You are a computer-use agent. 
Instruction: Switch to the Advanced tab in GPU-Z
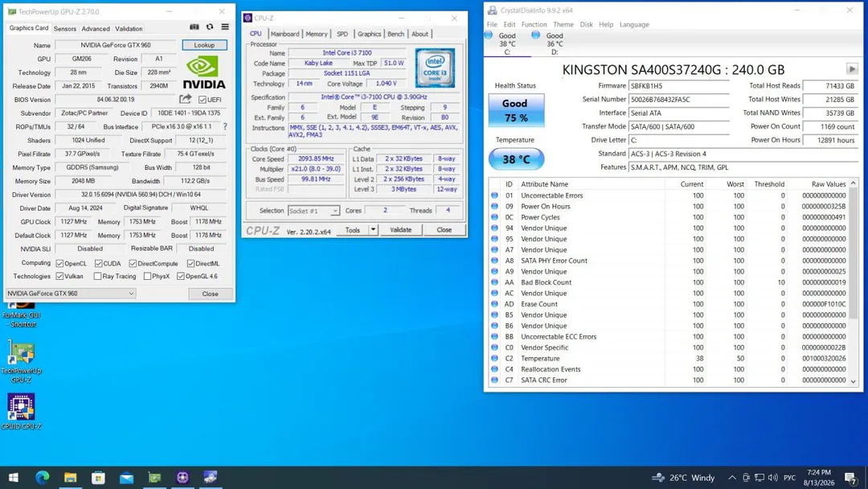[x=96, y=28]
